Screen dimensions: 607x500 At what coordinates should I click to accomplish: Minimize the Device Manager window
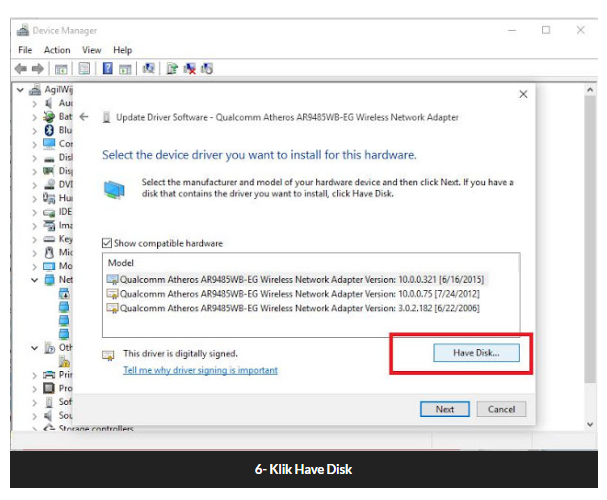(x=512, y=30)
